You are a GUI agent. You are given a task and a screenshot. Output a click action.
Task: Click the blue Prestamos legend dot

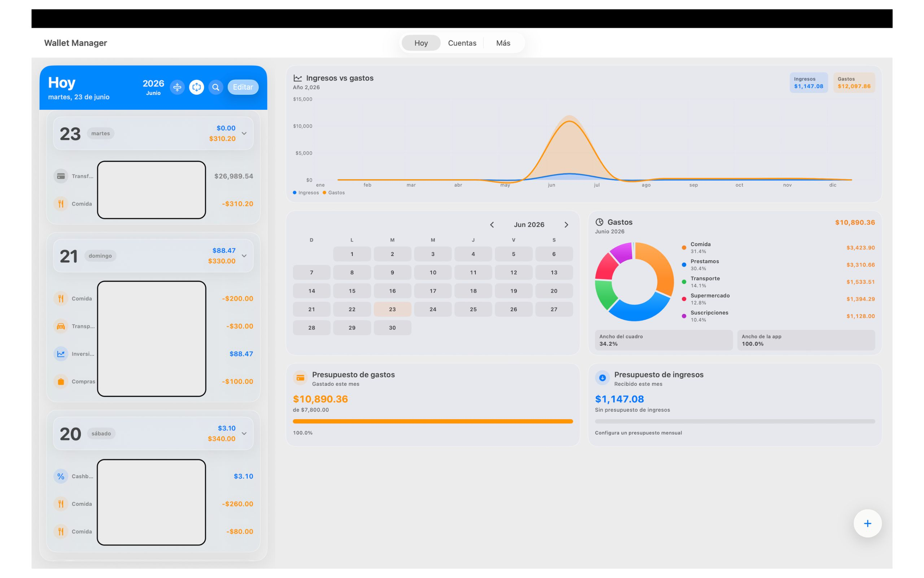684,265
